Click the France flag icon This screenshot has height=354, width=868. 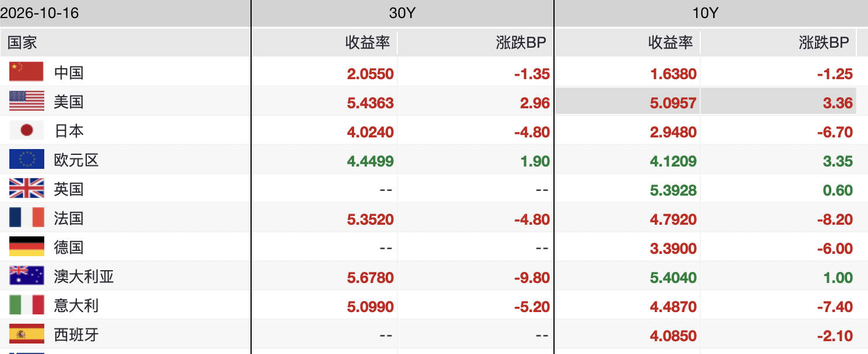27,217
